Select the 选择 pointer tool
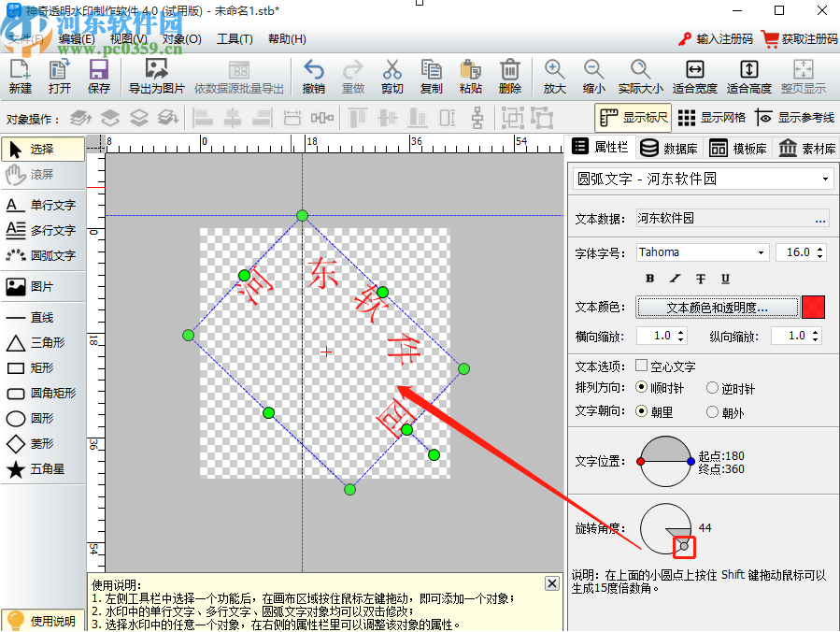Screen dimensions: 840x632 [x=43, y=149]
